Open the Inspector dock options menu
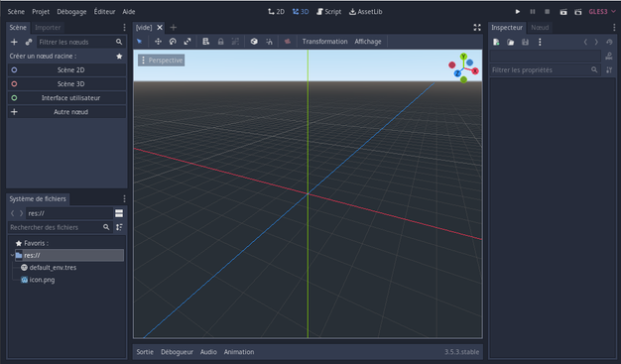Image resolution: width=621 pixels, height=364 pixels. click(x=614, y=28)
